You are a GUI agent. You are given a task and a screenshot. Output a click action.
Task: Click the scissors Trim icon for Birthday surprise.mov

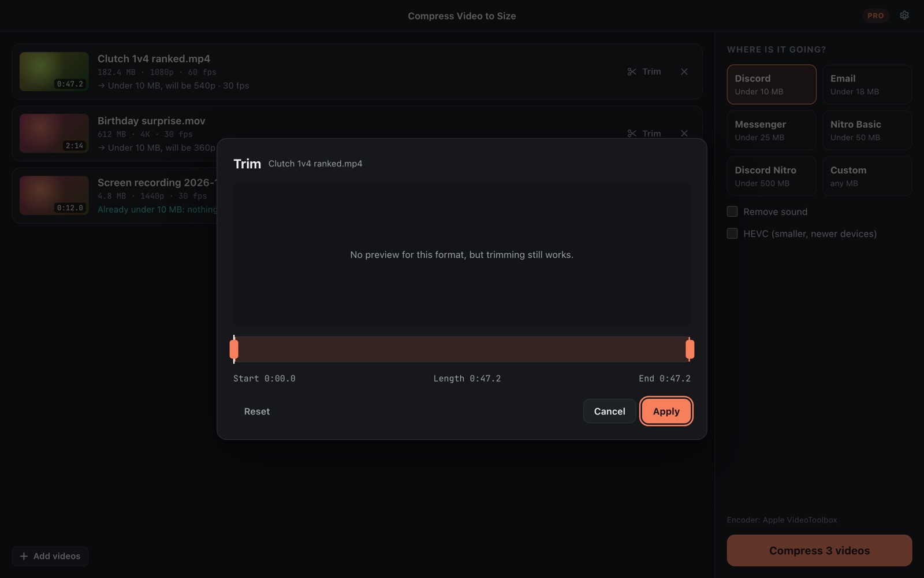pyautogui.click(x=632, y=134)
